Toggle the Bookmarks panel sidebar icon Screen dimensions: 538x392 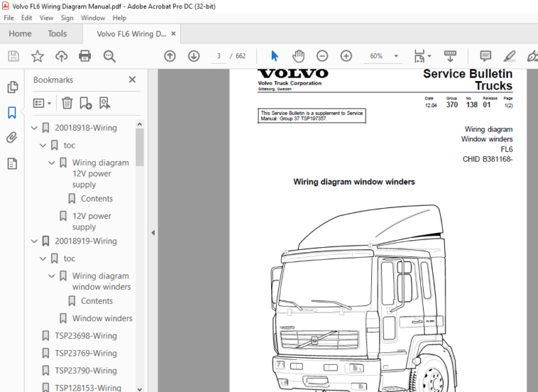pyautogui.click(x=12, y=113)
